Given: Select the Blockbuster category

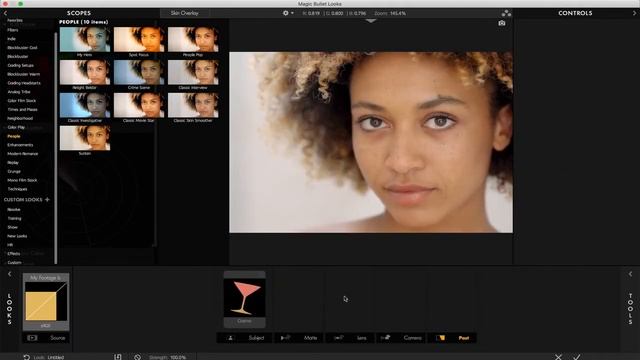Looking at the screenshot, I should (x=18, y=56).
